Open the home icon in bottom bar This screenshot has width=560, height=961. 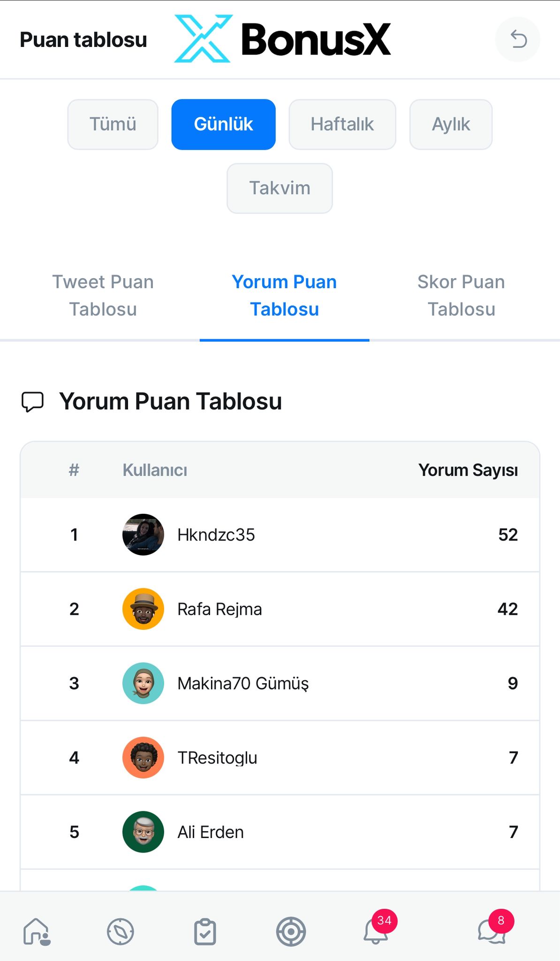[37, 931]
